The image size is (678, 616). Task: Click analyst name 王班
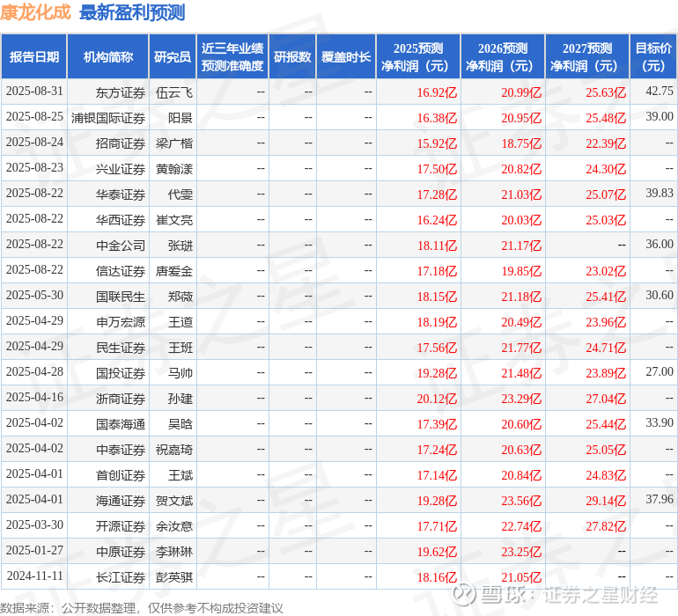181,348
